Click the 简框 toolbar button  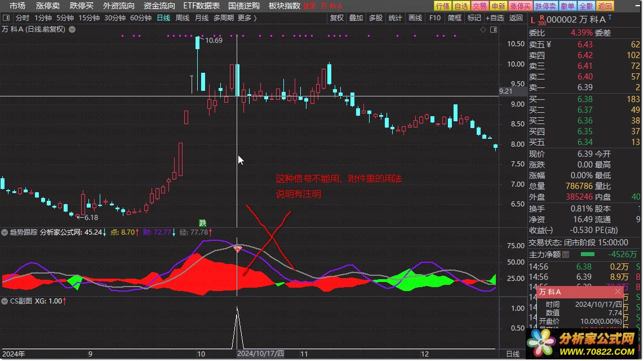click(x=454, y=18)
